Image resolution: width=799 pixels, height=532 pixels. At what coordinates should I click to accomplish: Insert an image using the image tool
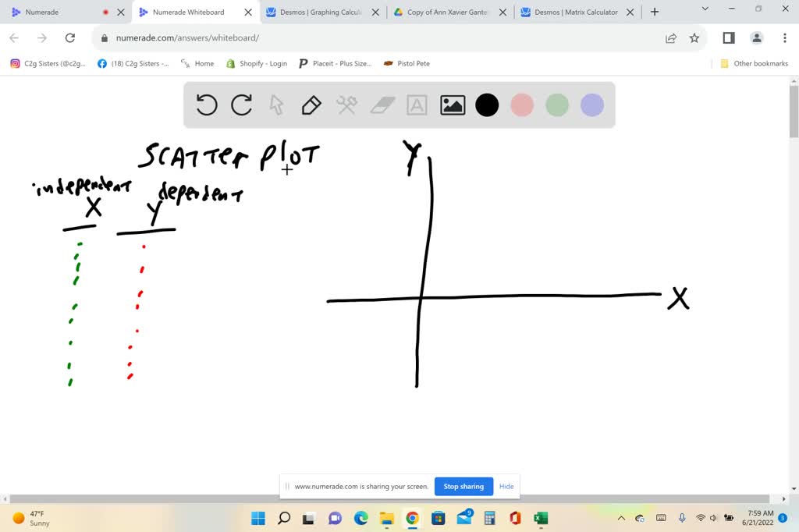(x=452, y=105)
